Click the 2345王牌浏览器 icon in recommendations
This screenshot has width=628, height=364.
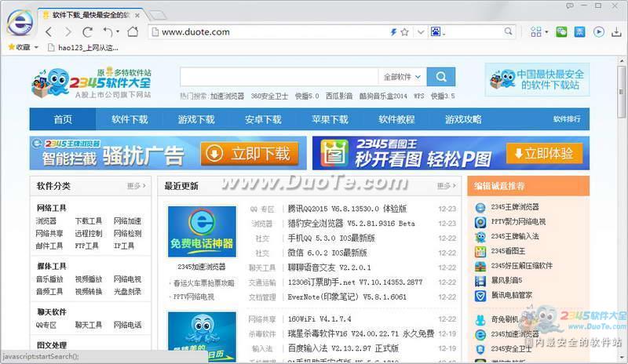coord(480,207)
